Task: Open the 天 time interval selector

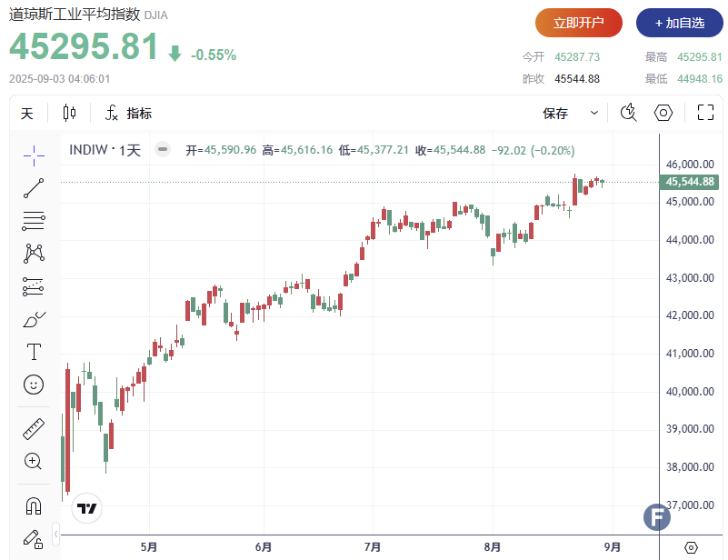Action: point(27,114)
